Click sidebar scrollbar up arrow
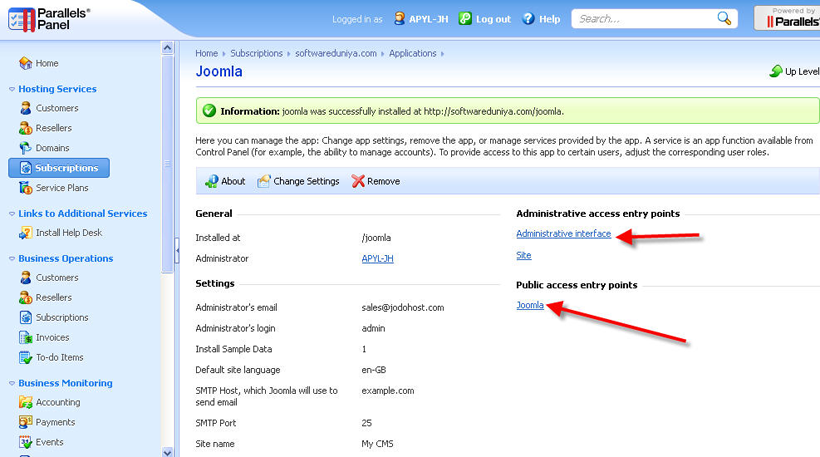Image resolution: width=820 pixels, height=457 pixels. tap(167, 48)
